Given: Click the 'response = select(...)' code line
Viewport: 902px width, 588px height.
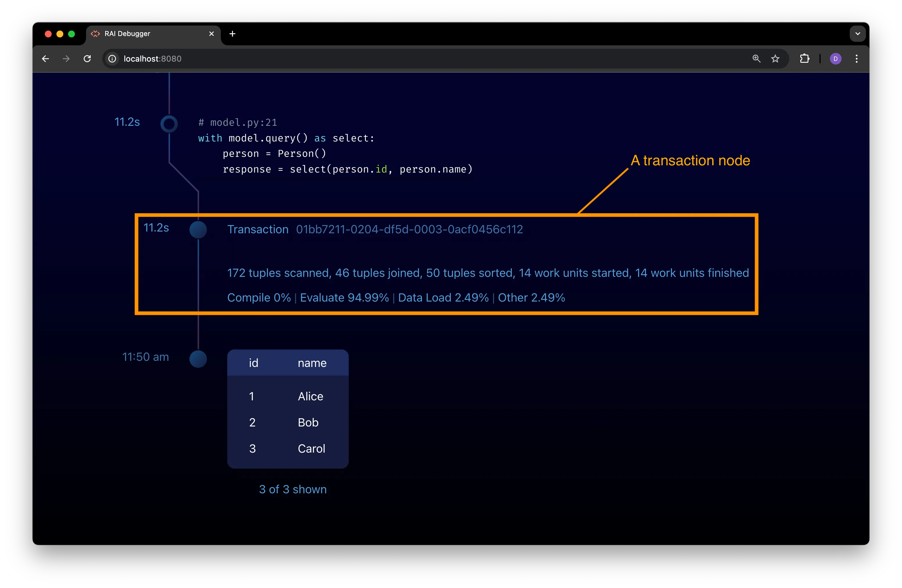Looking at the screenshot, I should click(348, 169).
